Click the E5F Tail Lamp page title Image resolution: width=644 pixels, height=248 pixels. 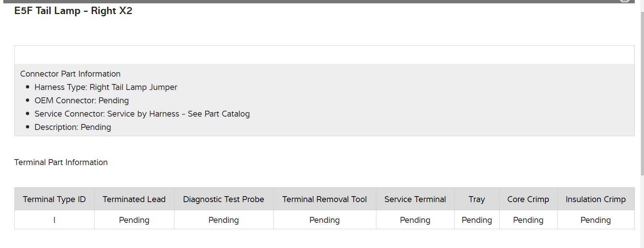point(73,11)
